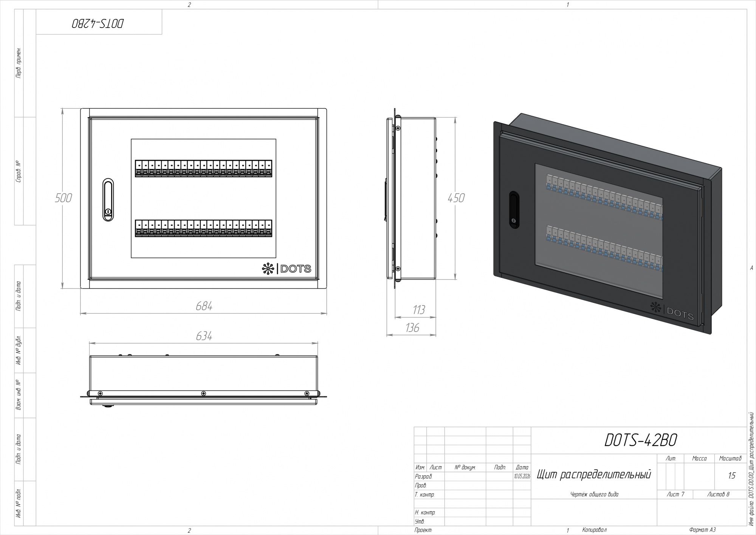This screenshot has width=756, height=535.
Task: Click the "Изм." header in the revision table
Action: click(x=420, y=468)
